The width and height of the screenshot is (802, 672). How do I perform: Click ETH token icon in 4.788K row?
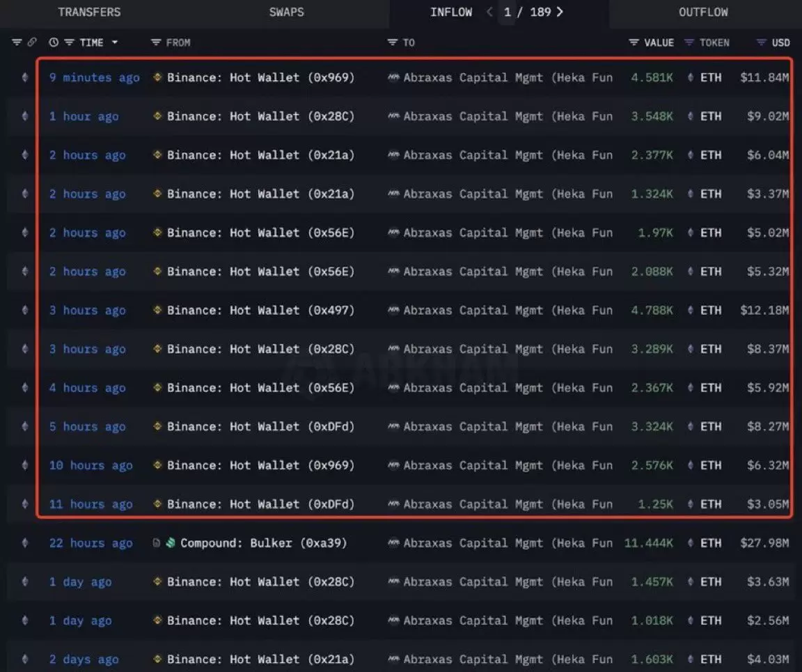pyautogui.click(x=691, y=310)
